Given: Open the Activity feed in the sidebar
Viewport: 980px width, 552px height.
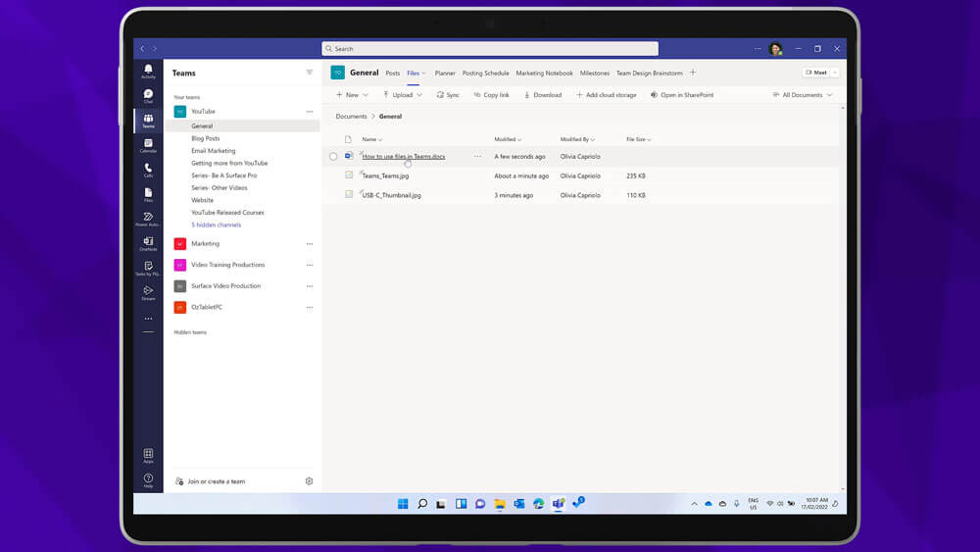Looking at the screenshot, I should click(148, 72).
